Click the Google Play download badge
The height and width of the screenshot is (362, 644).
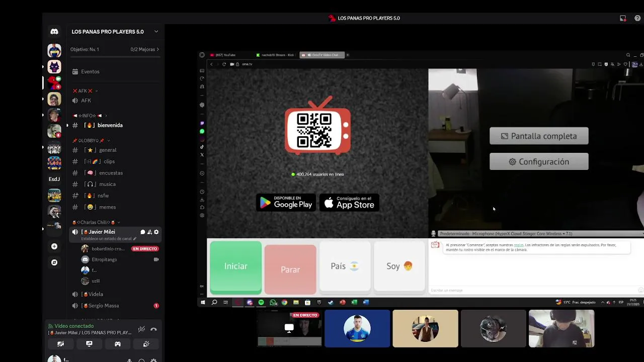(x=286, y=203)
